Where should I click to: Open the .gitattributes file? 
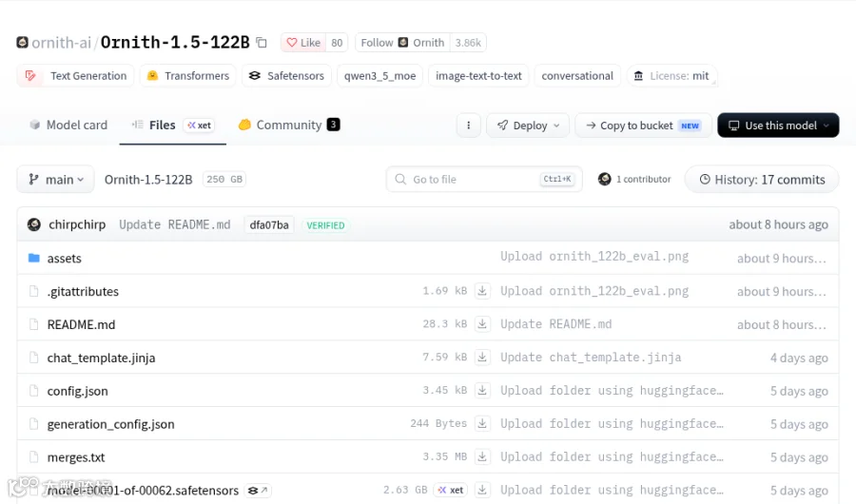[83, 292]
